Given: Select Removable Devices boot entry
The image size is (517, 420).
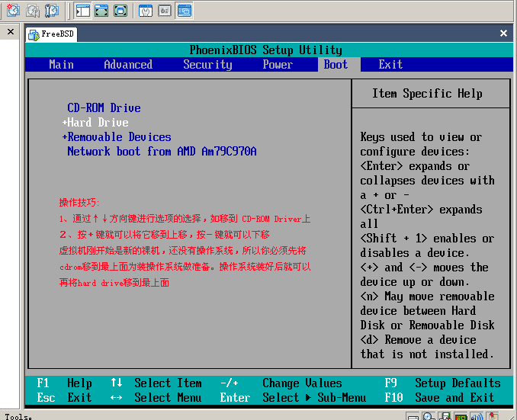Looking at the screenshot, I should pyautogui.click(x=119, y=136).
